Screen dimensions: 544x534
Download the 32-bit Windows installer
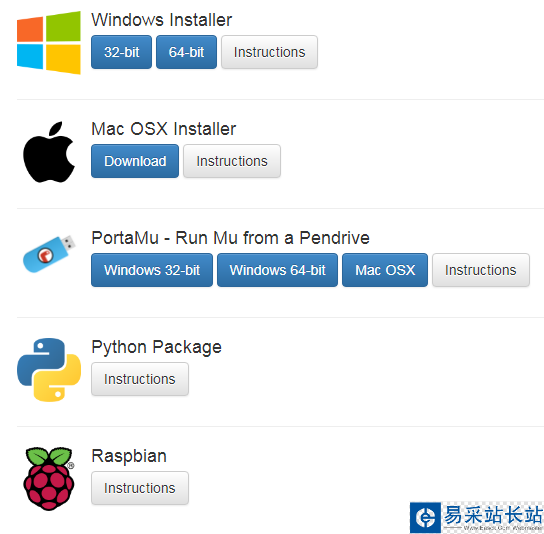(121, 52)
